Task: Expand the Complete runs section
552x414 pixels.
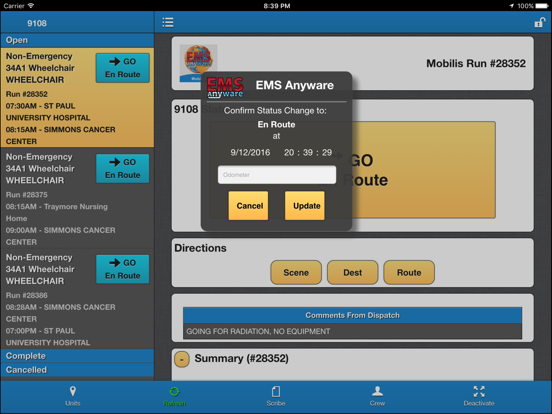Action: pyautogui.click(x=77, y=356)
